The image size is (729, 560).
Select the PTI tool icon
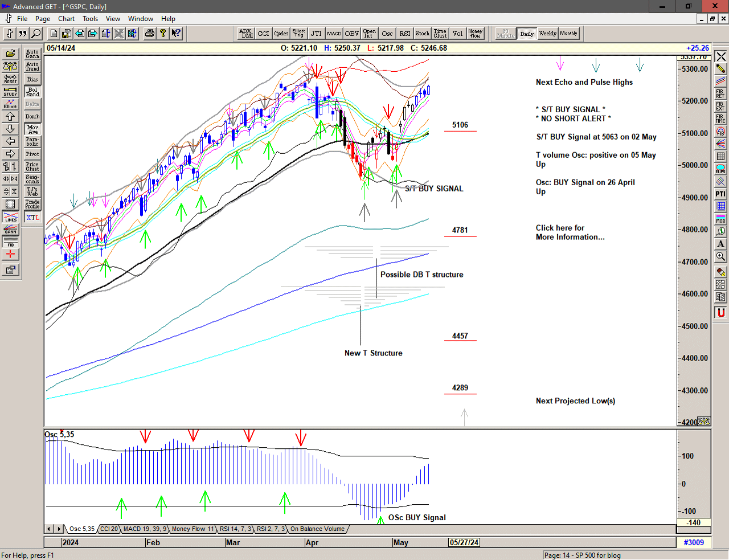point(720,194)
